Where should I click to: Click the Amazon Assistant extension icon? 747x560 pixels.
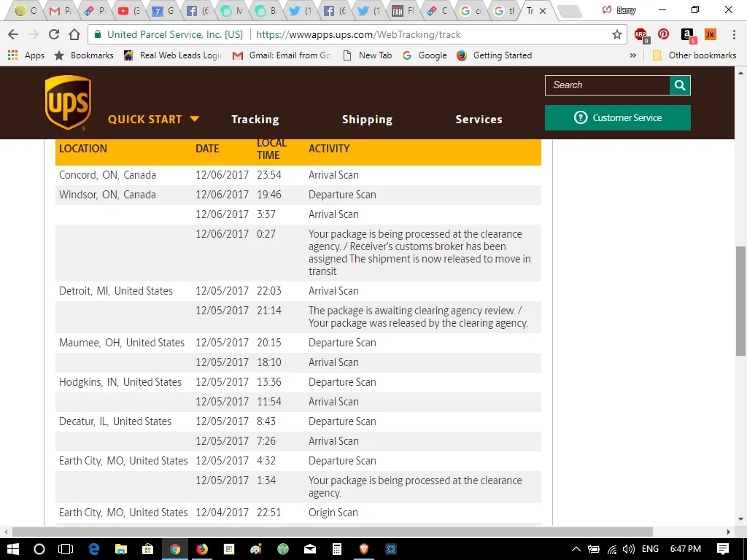687,35
